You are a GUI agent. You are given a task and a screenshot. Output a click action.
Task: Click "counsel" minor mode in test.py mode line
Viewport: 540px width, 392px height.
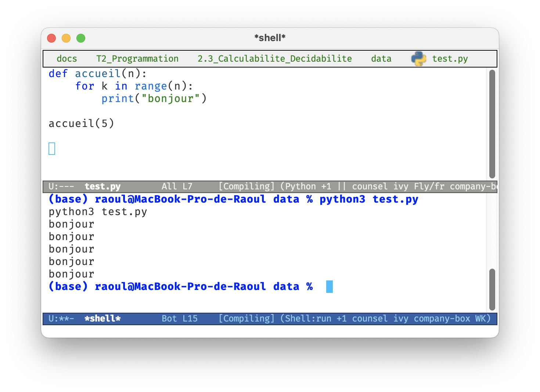click(x=370, y=186)
